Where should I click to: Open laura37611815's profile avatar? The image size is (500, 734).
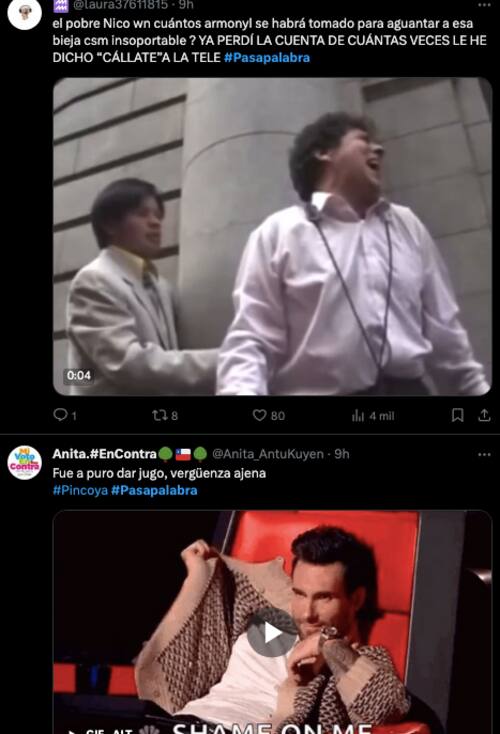tap(24, 13)
